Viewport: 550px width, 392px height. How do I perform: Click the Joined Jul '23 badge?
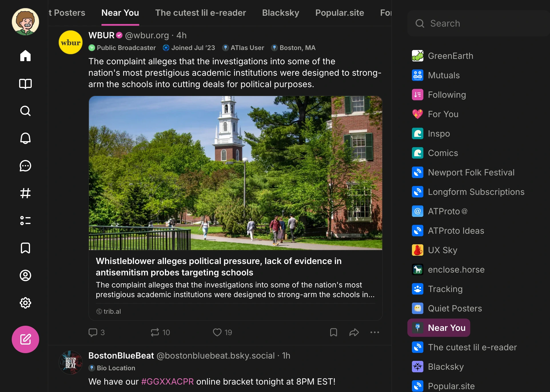[189, 48]
